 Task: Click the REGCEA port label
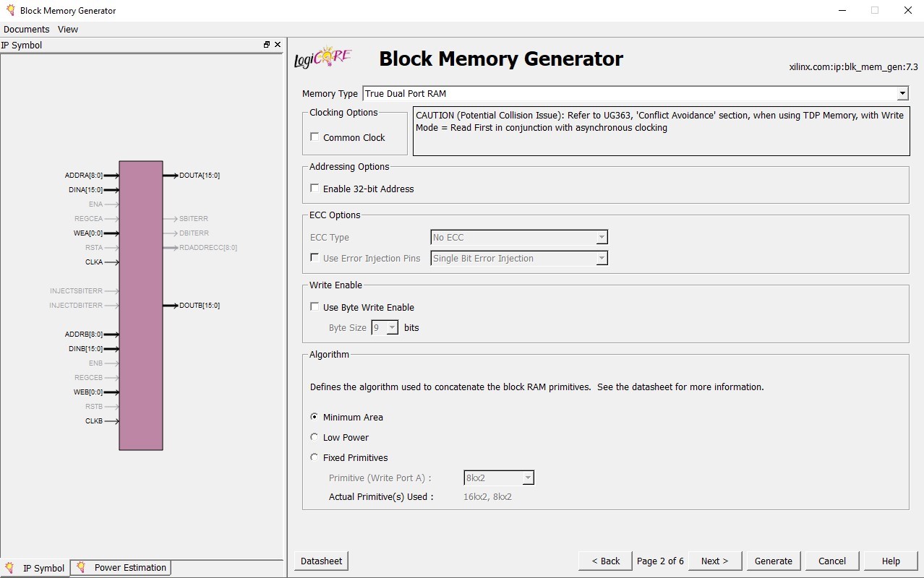pyautogui.click(x=88, y=219)
